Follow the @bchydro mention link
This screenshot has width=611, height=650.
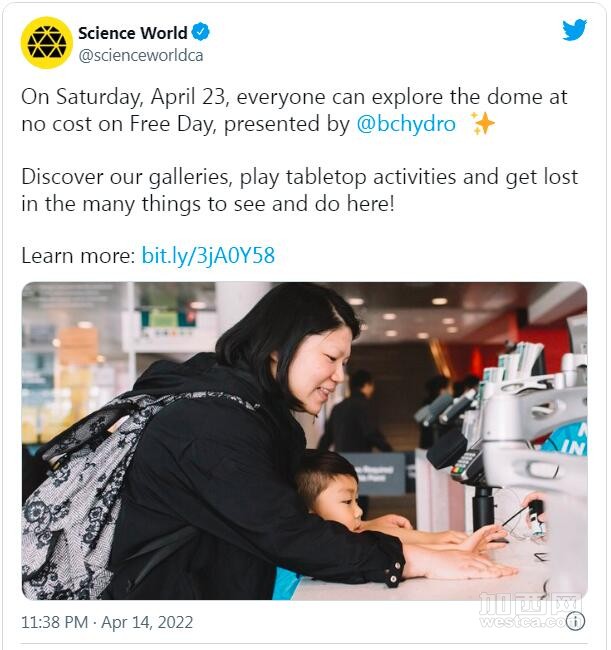(406, 124)
